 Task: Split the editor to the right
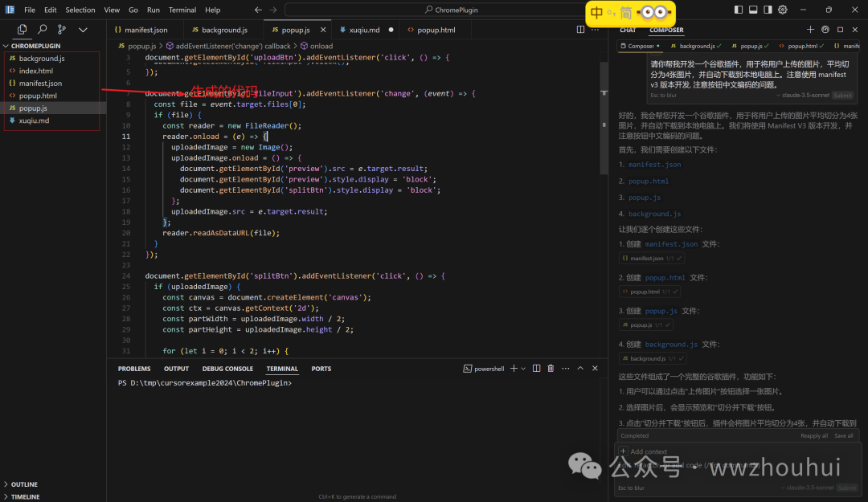581,30
